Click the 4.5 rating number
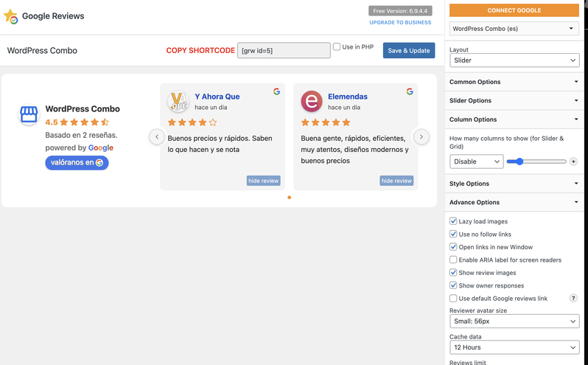 point(52,122)
